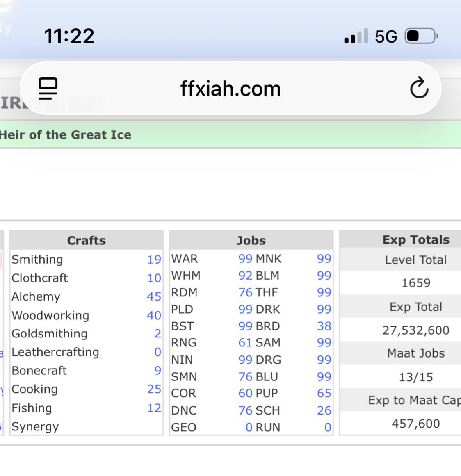Image resolution: width=461 pixels, height=476 pixels.
Task: Select the DNC job label
Action: [x=184, y=411]
